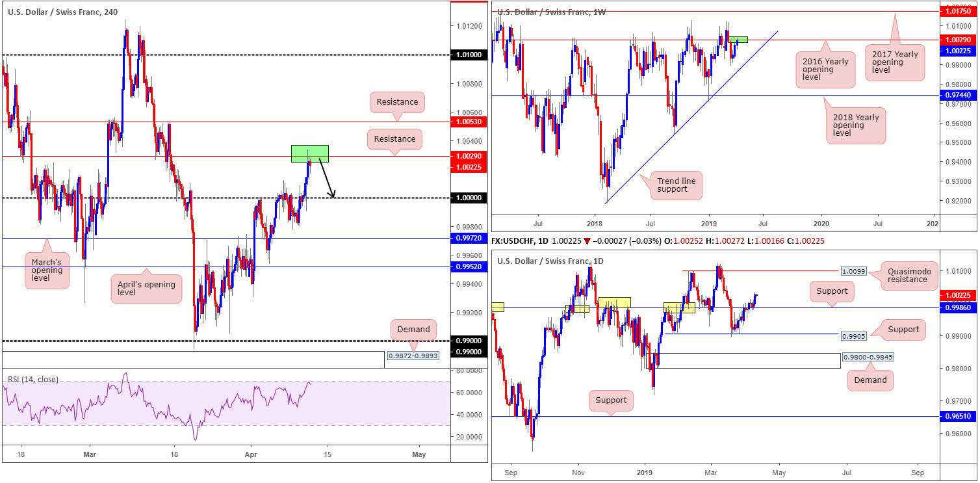Select the 1.00290 price label on weekly chart
The width and height of the screenshot is (980, 483).
pos(959,40)
